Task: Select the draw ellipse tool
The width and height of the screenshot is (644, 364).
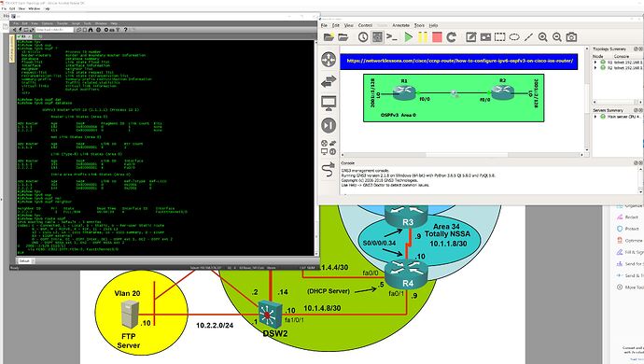Action: click(514, 37)
